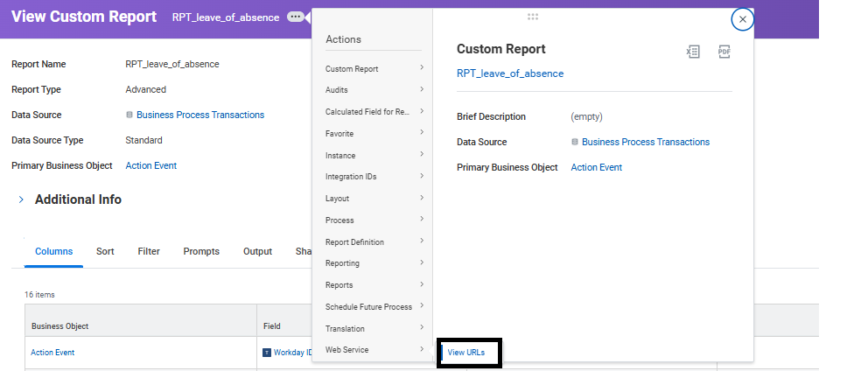
Task: Open the Process submenu
Action: click(374, 220)
